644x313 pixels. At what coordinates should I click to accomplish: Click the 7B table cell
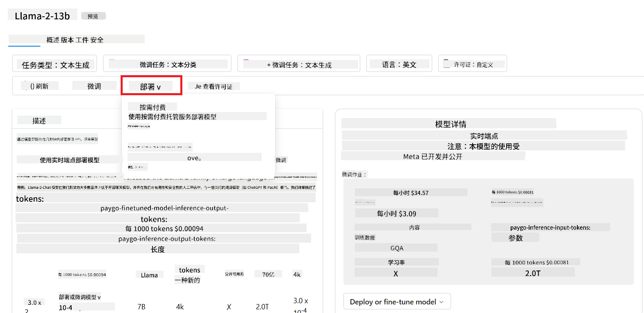tap(141, 306)
